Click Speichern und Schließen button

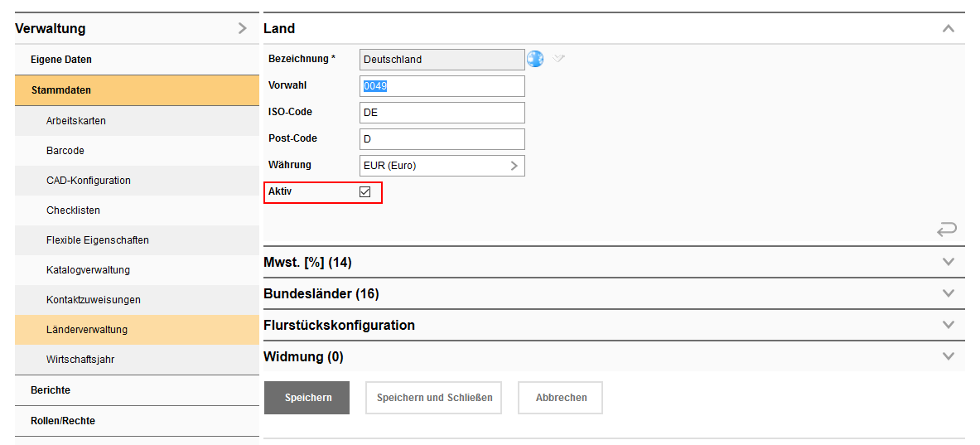(434, 398)
